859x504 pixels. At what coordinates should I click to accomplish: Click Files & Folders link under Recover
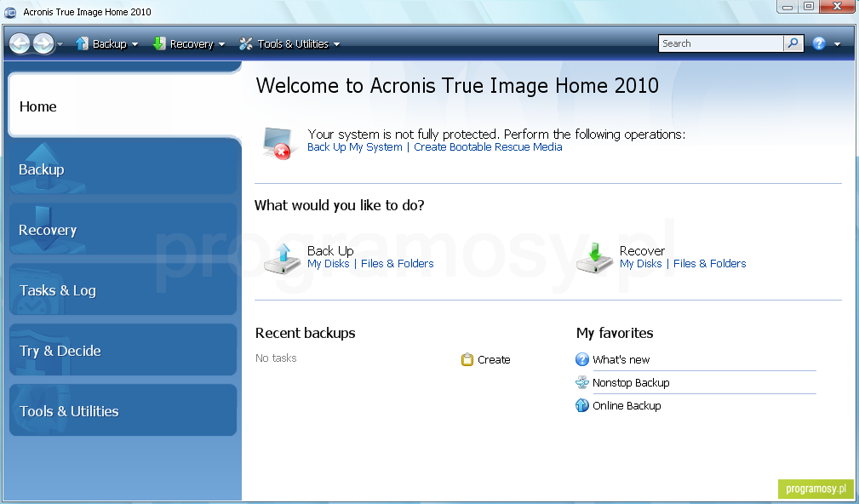(709, 264)
